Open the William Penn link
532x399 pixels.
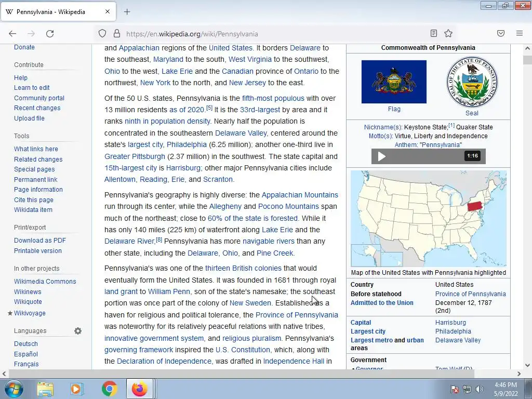[x=169, y=291]
